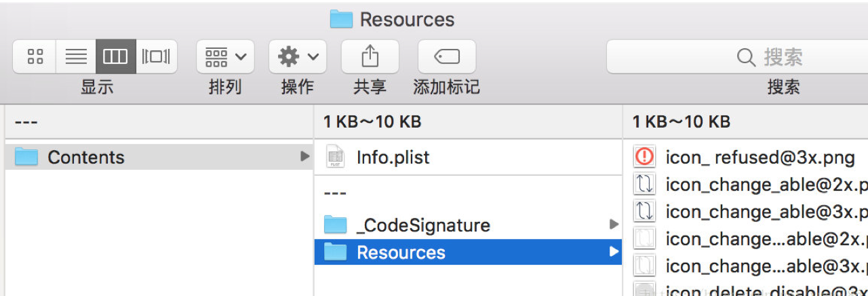The image size is (868, 296).
Task: Switch to icon view mode
Action: tap(35, 56)
